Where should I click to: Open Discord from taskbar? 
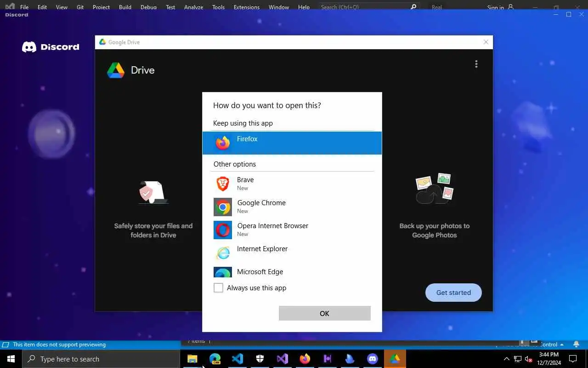pyautogui.click(x=373, y=359)
